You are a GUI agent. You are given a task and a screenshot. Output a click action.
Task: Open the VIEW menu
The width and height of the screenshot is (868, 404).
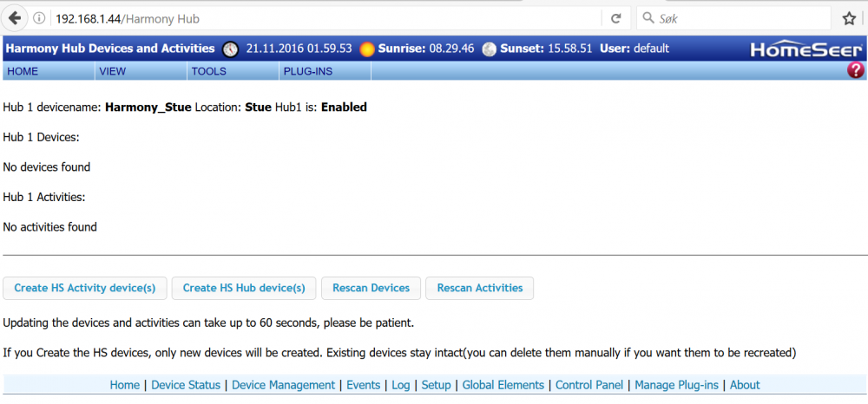coord(141,71)
